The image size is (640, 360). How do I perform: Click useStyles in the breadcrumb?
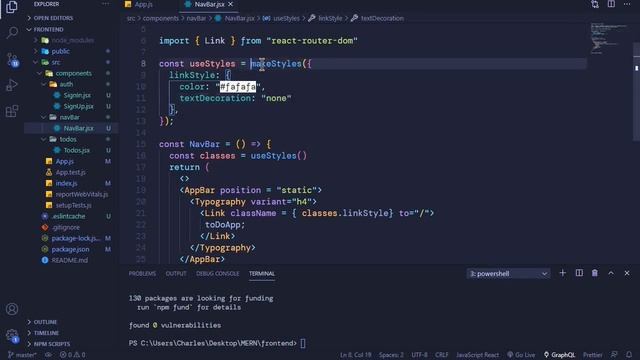click(286, 18)
